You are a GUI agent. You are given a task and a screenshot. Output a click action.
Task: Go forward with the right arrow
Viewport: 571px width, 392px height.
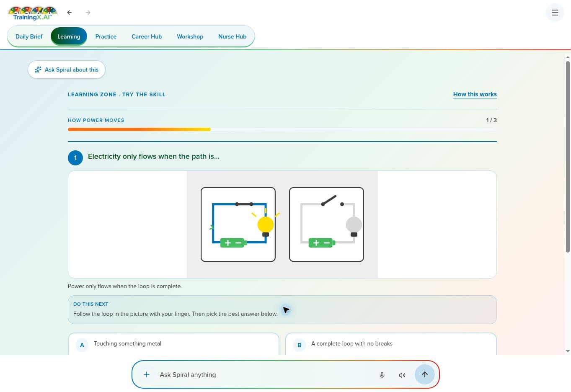tap(88, 13)
